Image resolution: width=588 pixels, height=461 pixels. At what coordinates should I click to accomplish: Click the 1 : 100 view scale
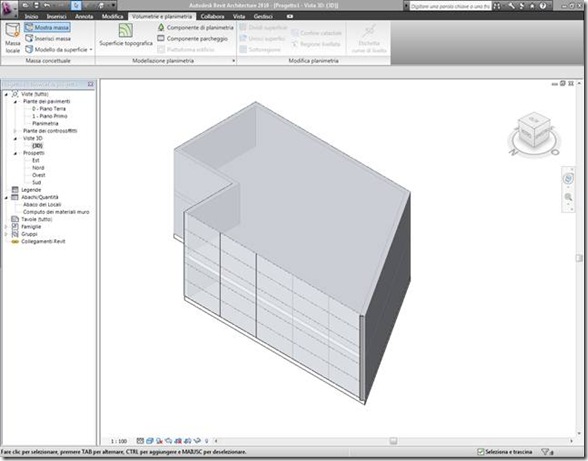(x=118, y=441)
